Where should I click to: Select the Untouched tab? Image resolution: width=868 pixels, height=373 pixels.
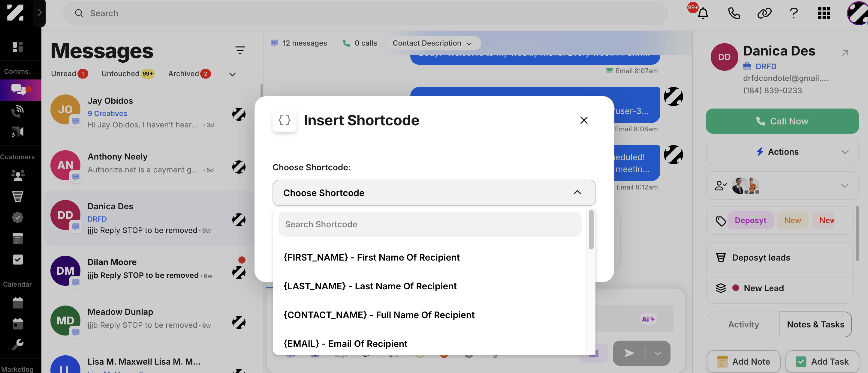(x=128, y=73)
